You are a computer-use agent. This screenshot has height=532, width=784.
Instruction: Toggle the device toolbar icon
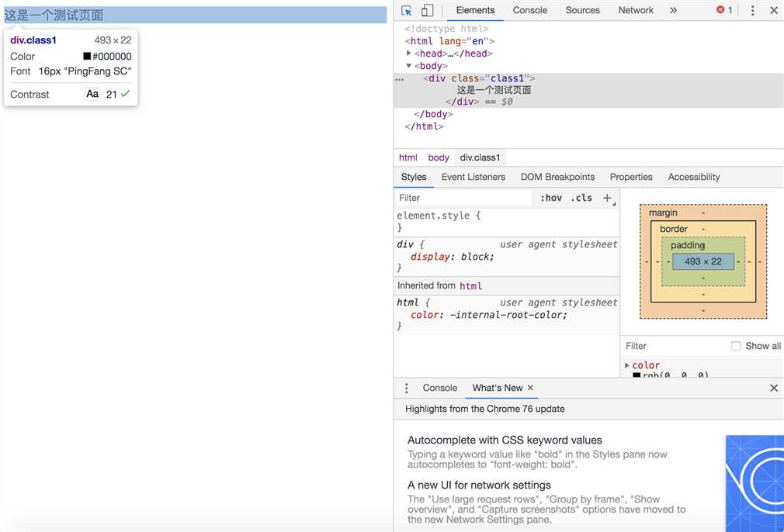pos(427,11)
